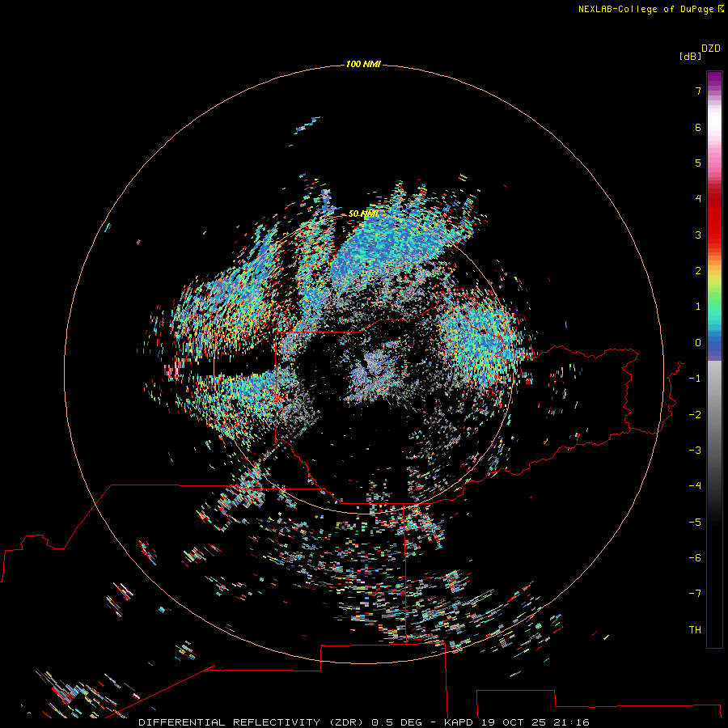Click the purple top segment of the color bar
Image resolution: width=728 pixels, height=728 pixels.
click(x=714, y=80)
